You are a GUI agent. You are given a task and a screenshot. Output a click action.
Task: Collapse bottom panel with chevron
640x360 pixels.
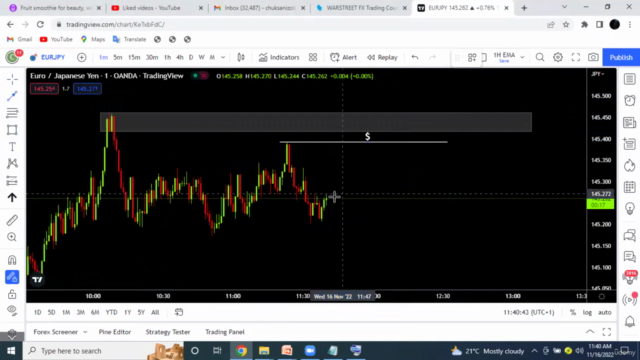click(x=590, y=332)
